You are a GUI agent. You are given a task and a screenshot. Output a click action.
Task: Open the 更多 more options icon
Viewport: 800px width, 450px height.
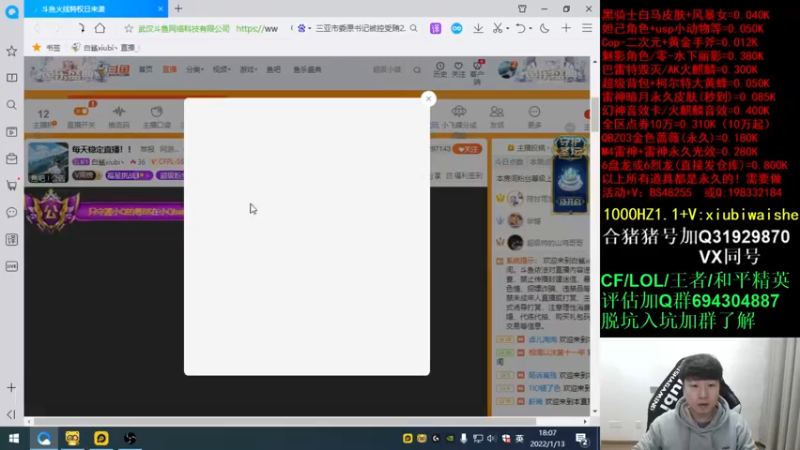(x=534, y=117)
